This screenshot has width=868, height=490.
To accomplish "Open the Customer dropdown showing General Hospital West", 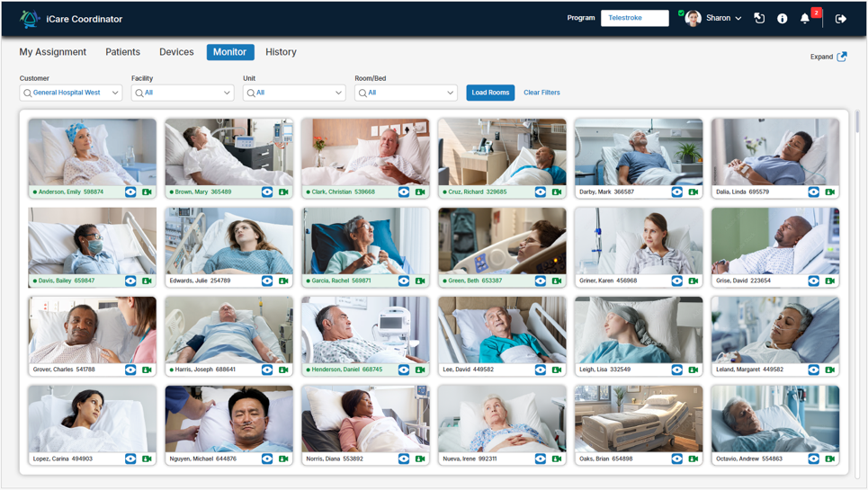I will [71, 93].
